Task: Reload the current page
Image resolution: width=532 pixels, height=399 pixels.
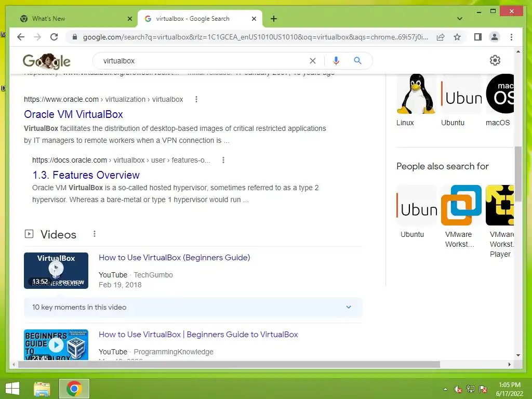Action: (x=54, y=37)
